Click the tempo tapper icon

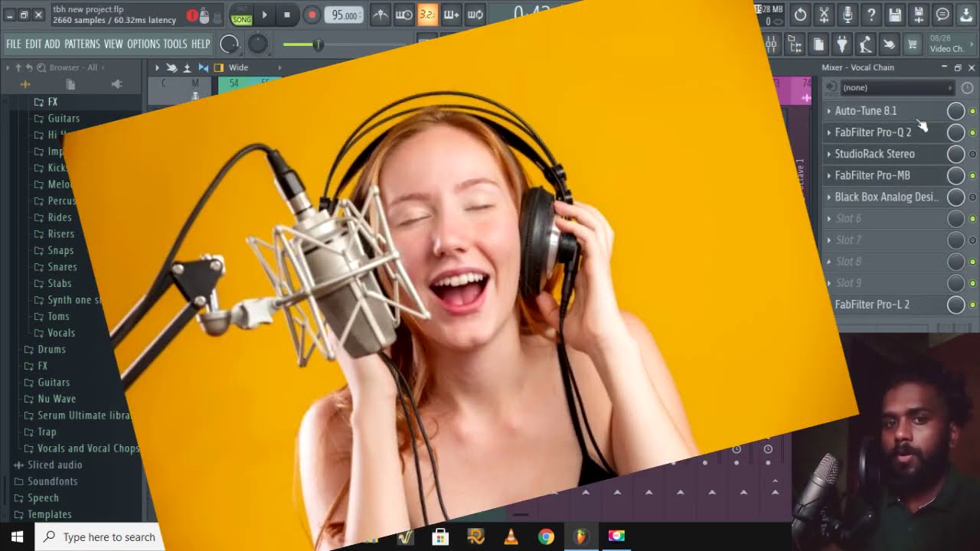[866, 45]
